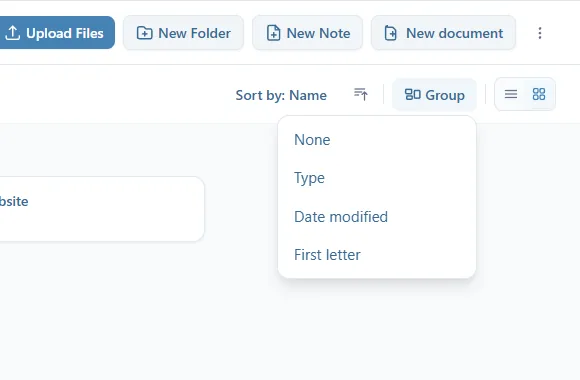The width and height of the screenshot is (580, 380).
Task: Group items by Type
Action: [377, 178]
